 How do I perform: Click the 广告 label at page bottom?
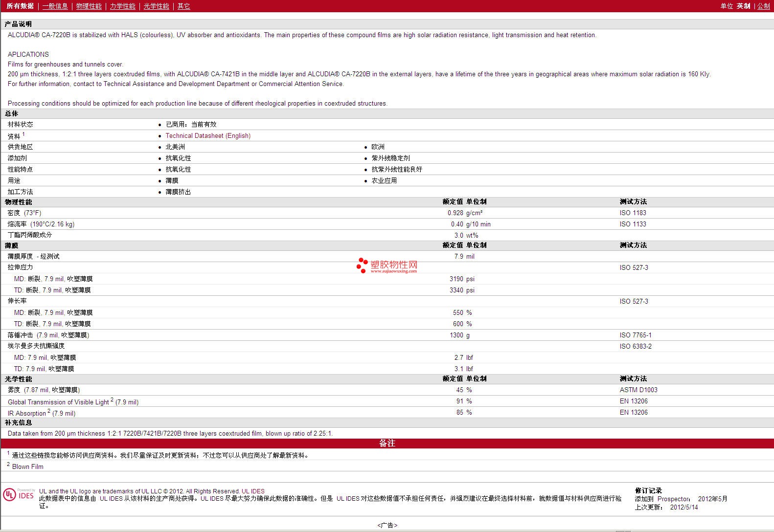pos(387,525)
